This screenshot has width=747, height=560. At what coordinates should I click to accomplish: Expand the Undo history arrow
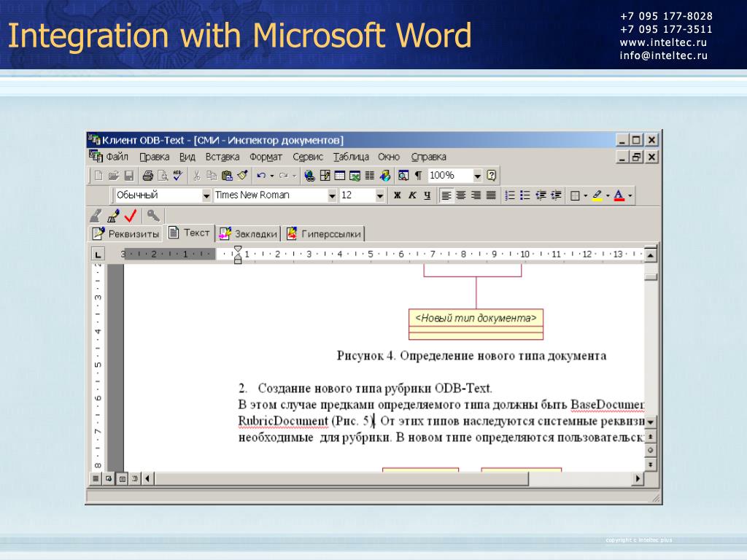tap(272, 176)
